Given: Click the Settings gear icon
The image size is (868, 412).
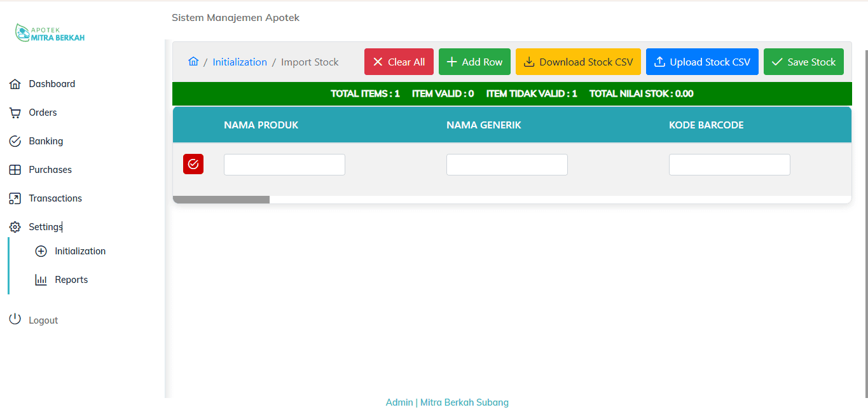Looking at the screenshot, I should click(x=15, y=226).
